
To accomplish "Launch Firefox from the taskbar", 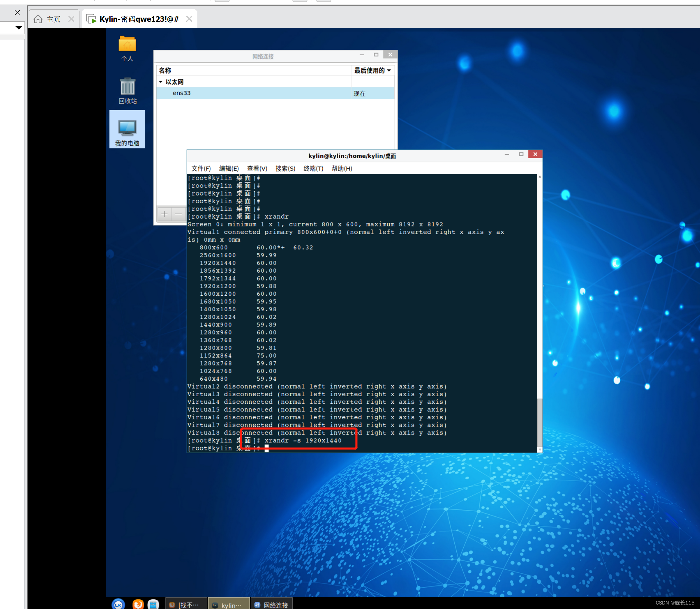I will (x=138, y=604).
